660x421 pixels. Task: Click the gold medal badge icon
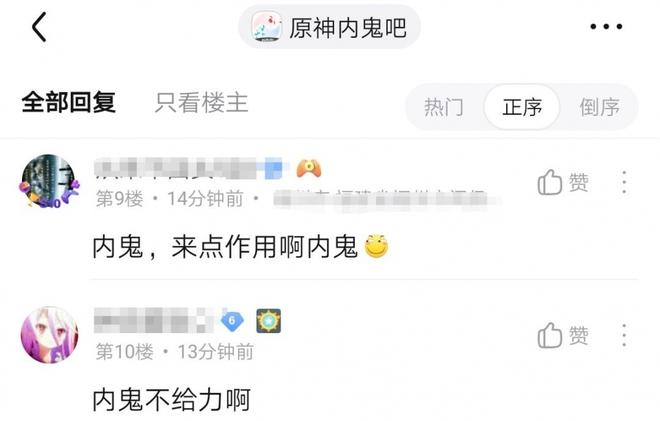pyautogui.click(x=269, y=321)
